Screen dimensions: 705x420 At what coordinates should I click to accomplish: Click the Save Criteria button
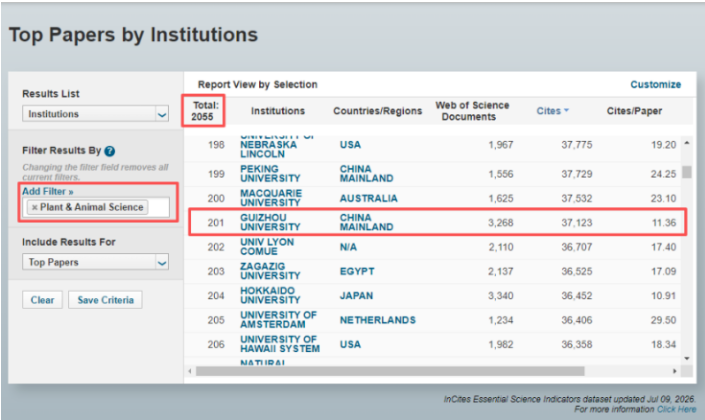105,300
